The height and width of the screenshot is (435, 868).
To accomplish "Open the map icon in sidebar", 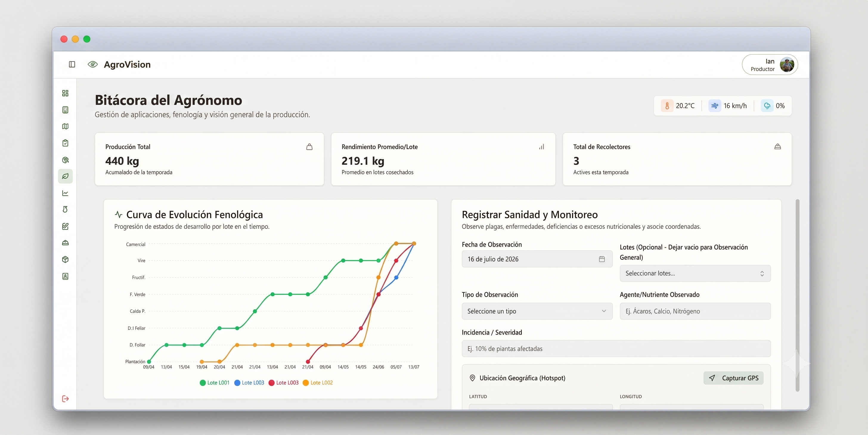I will pyautogui.click(x=65, y=126).
